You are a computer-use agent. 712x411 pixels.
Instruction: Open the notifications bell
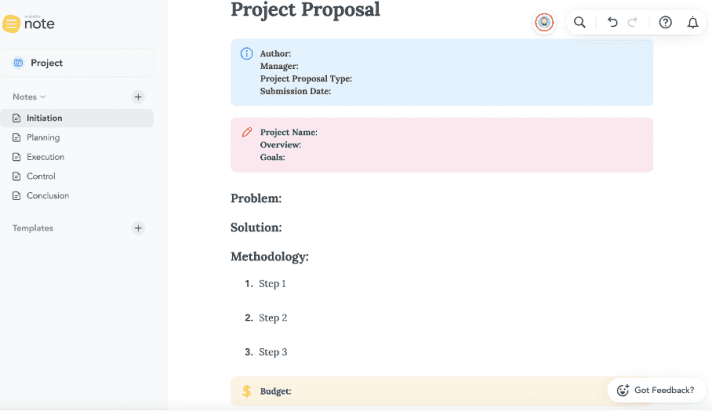692,22
